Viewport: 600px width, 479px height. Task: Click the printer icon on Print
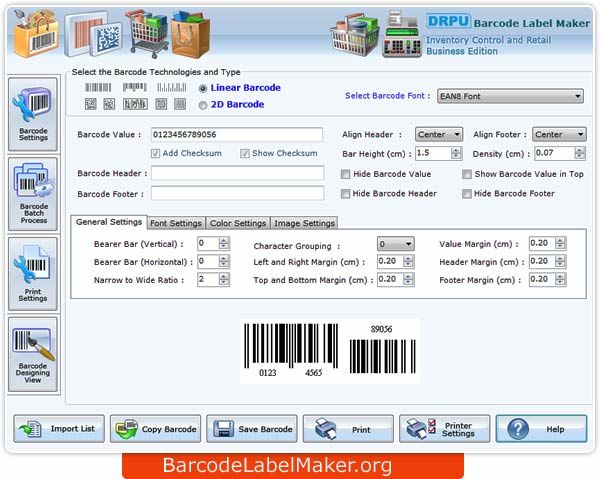pos(326,429)
